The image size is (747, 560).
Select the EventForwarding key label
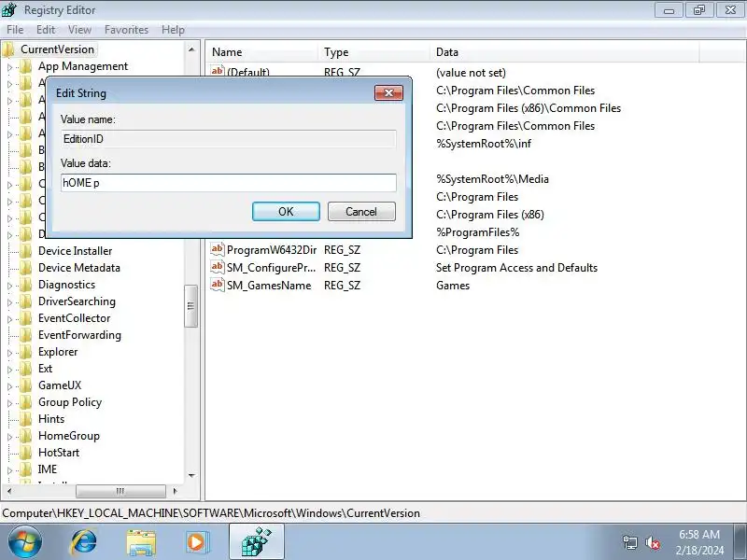pos(79,335)
